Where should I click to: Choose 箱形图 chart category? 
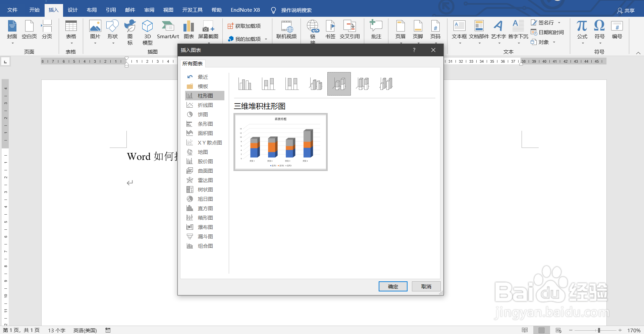[x=205, y=218]
